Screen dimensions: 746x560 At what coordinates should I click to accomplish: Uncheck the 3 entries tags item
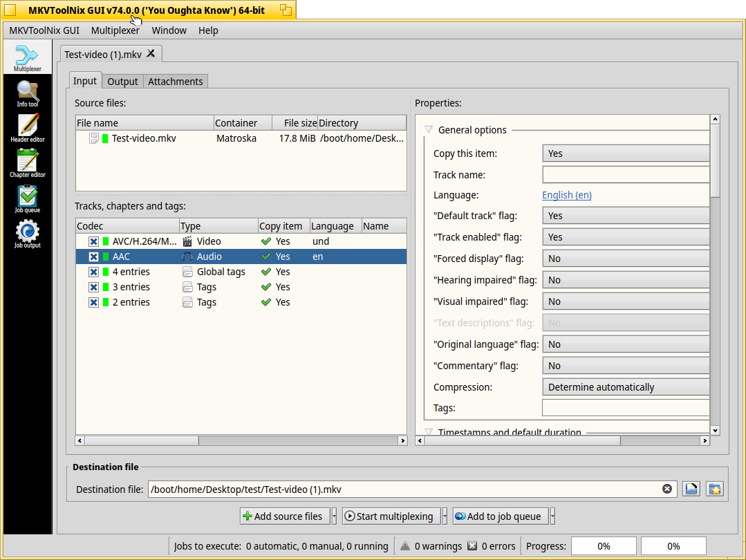click(x=93, y=287)
